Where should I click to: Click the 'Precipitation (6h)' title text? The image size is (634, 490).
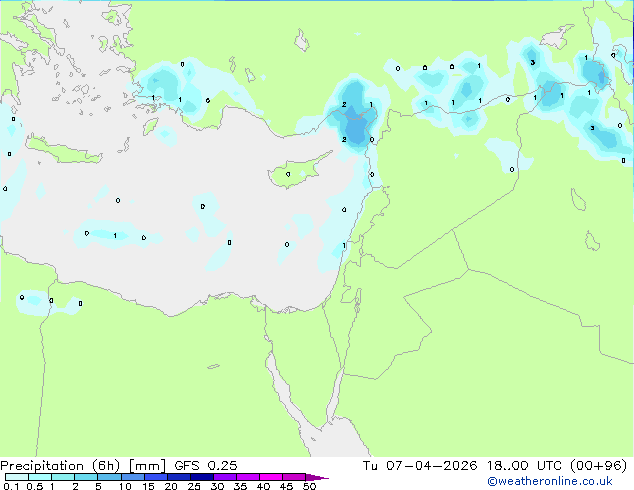[x=60, y=466]
